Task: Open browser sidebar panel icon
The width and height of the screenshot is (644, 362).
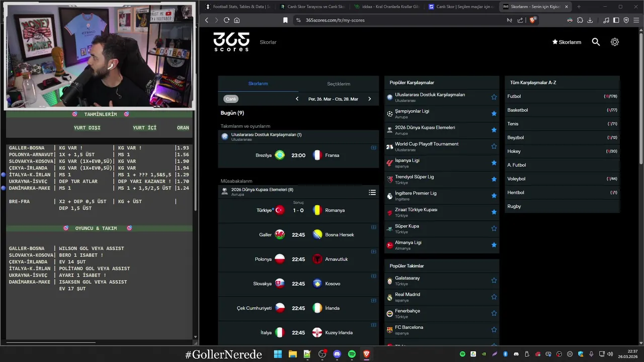Action: (616, 20)
